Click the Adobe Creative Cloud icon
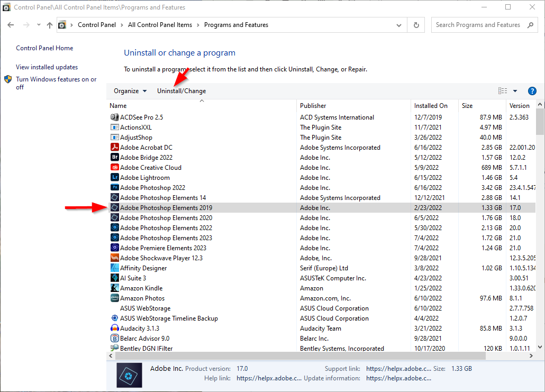 click(114, 167)
